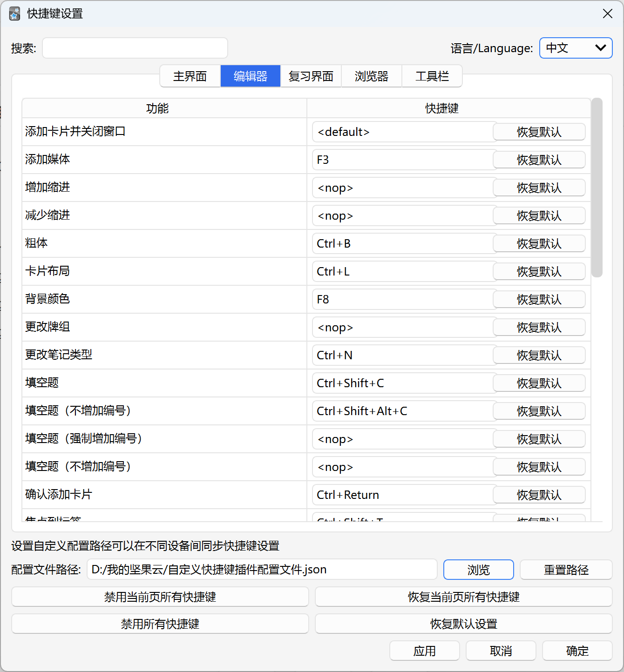Click the 重置路径 button
Image resolution: width=624 pixels, height=672 pixels.
566,569
